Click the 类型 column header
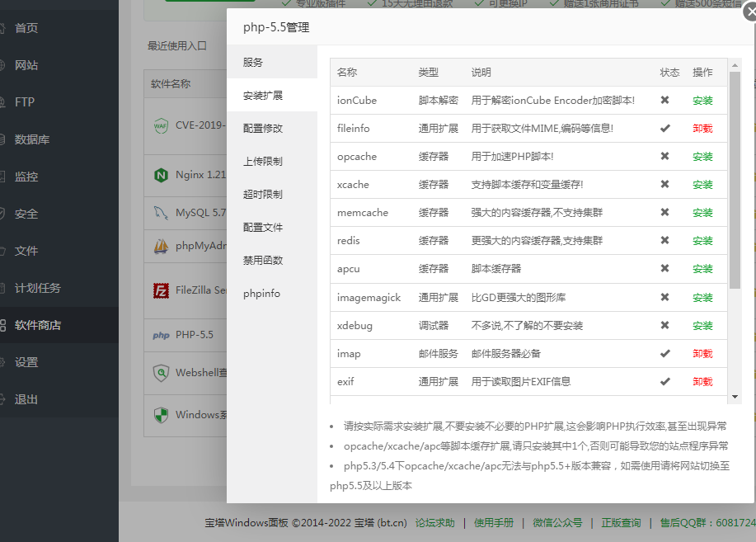The image size is (756, 542). coord(429,73)
